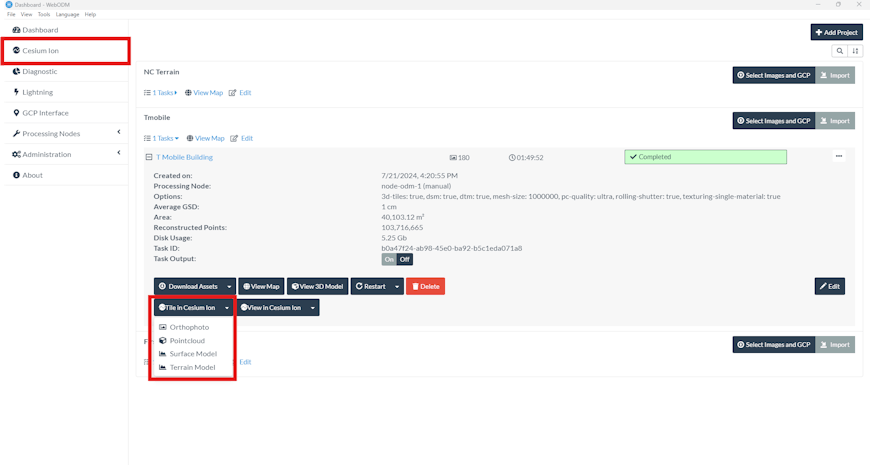Click the Add Project button
This screenshot has width=870, height=465.
[837, 32]
